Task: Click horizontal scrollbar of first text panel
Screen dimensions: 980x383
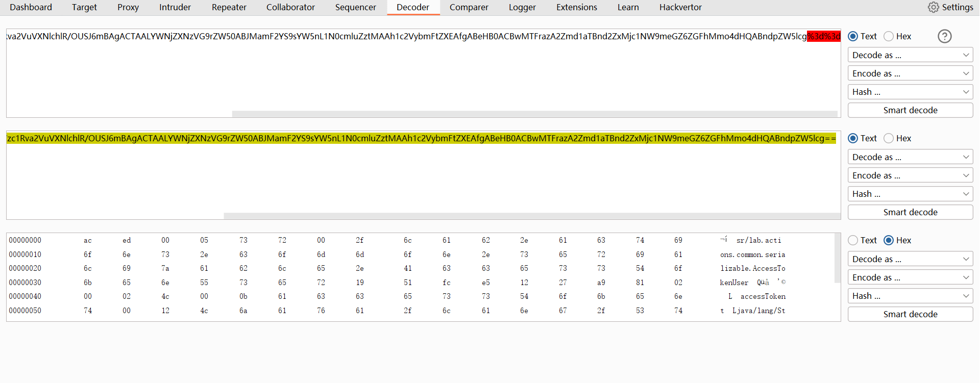Action: click(534, 114)
